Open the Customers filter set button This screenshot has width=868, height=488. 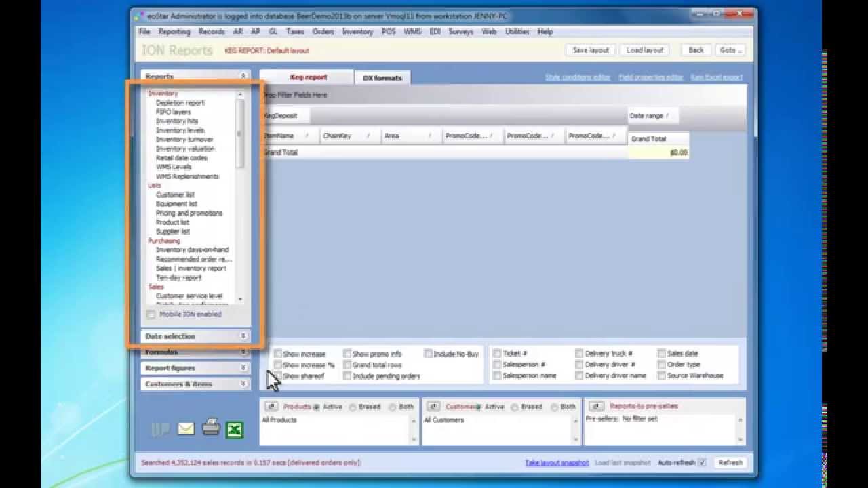click(x=433, y=407)
